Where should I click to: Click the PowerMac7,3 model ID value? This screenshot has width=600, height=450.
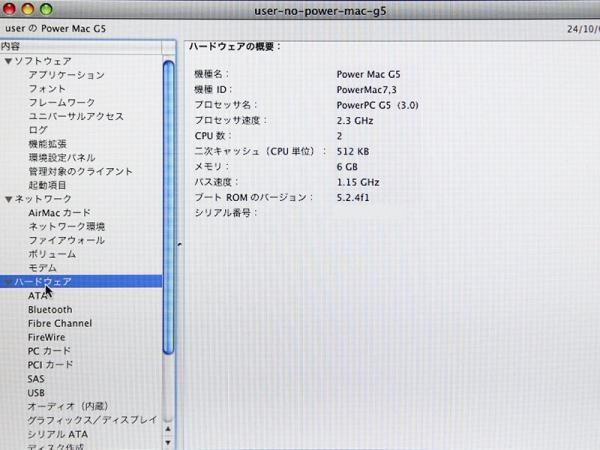pos(366,90)
